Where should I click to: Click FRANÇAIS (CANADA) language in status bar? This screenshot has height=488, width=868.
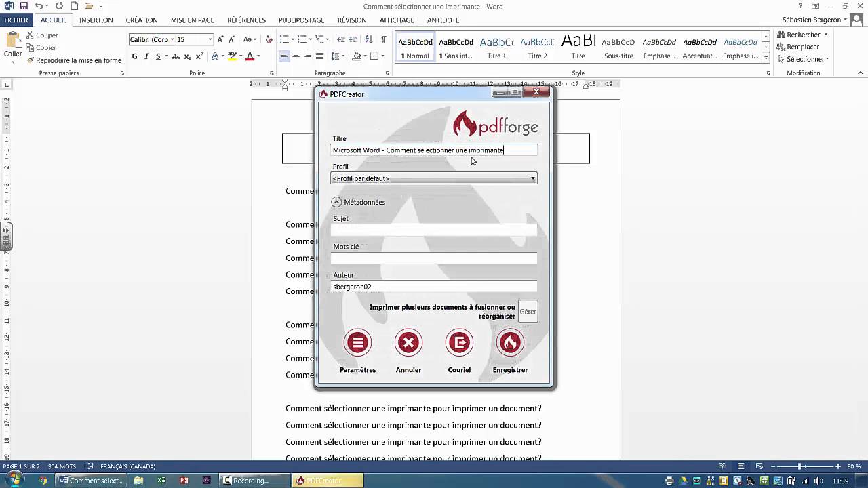(128, 466)
